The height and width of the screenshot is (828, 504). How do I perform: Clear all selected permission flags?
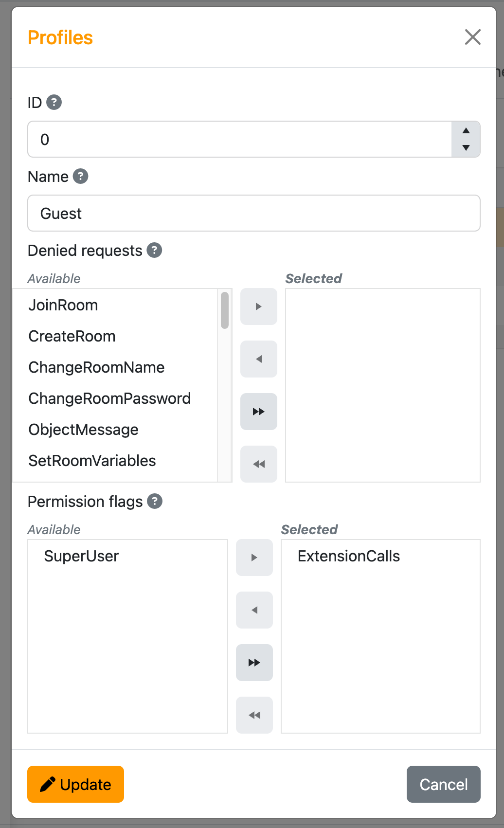(254, 715)
